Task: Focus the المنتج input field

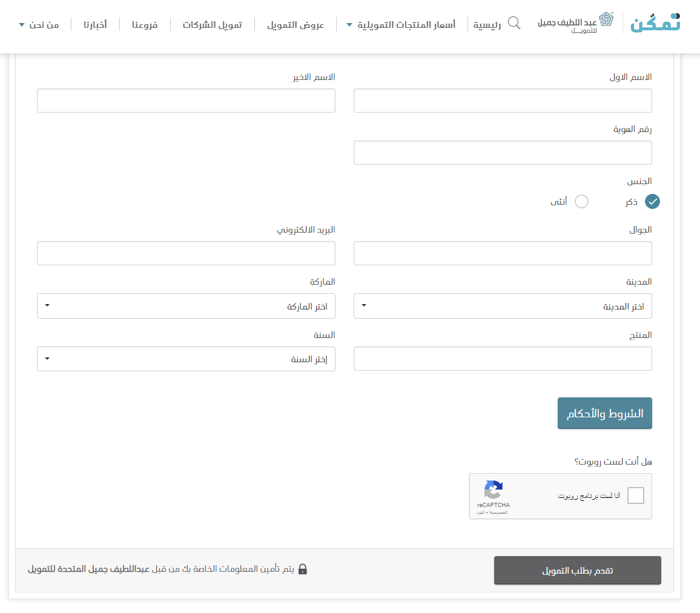Action: coord(503,359)
